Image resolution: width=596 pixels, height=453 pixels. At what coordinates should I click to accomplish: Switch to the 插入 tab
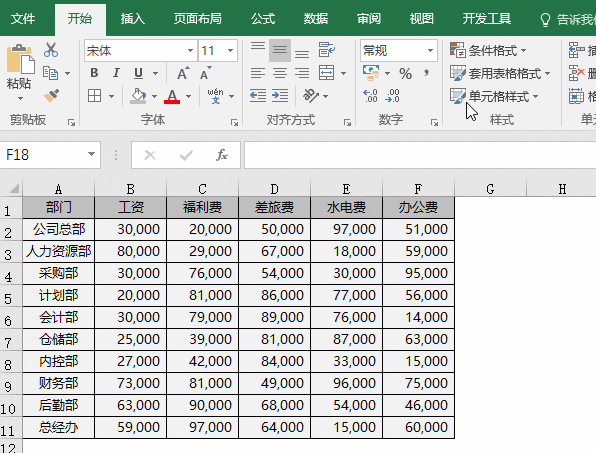click(133, 19)
